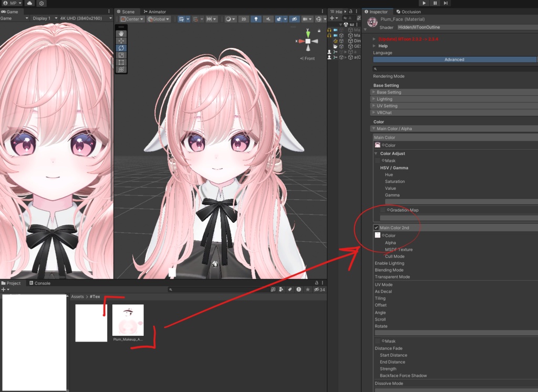This screenshot has height=392, width=538.
Task: Click the cloud services icon
Action: click(30, 3)
